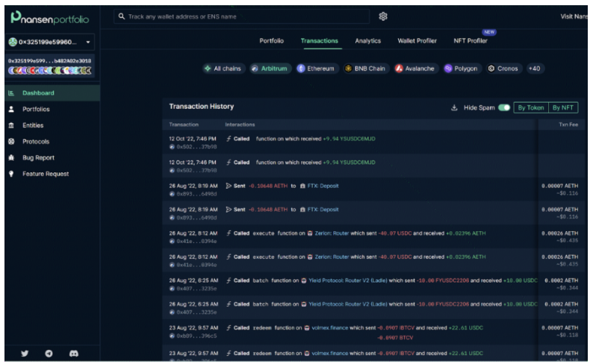Click the search magnifier icon
The height and width of the screenshot is (364, 593).
(122, 16)
